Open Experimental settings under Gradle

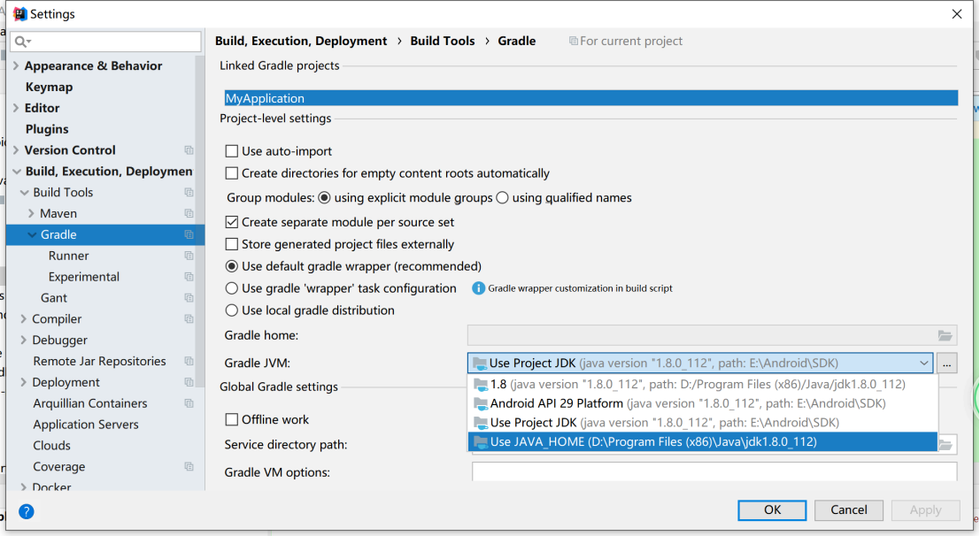[84, 277]
